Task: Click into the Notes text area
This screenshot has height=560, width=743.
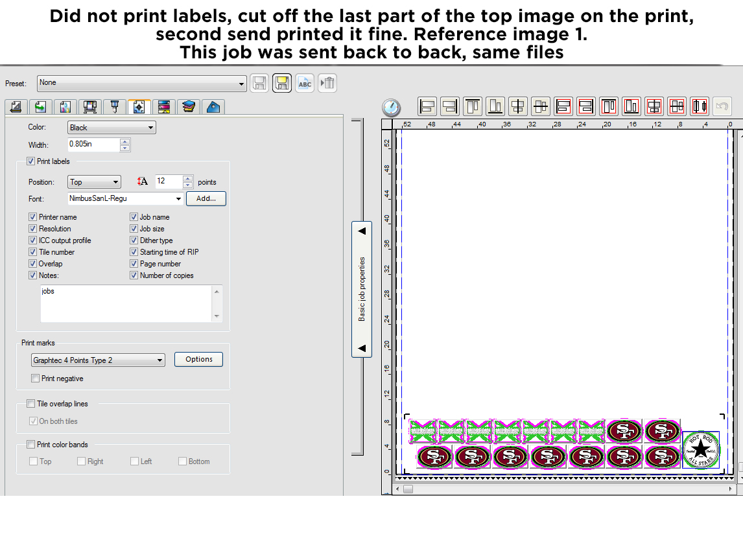Action: point(126,304)
